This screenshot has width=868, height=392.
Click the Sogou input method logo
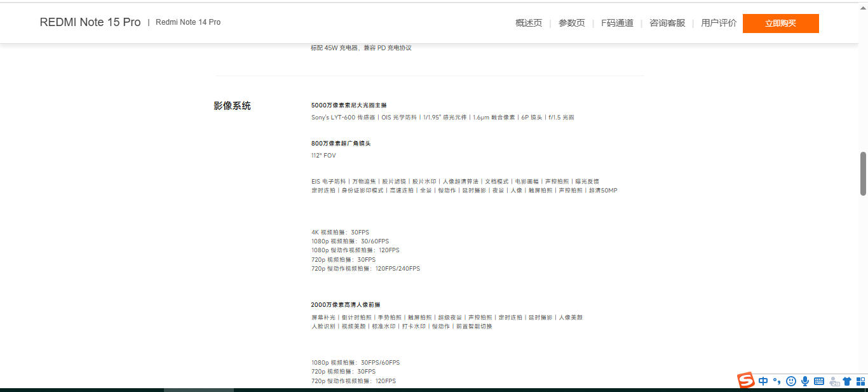pos(745,381)
